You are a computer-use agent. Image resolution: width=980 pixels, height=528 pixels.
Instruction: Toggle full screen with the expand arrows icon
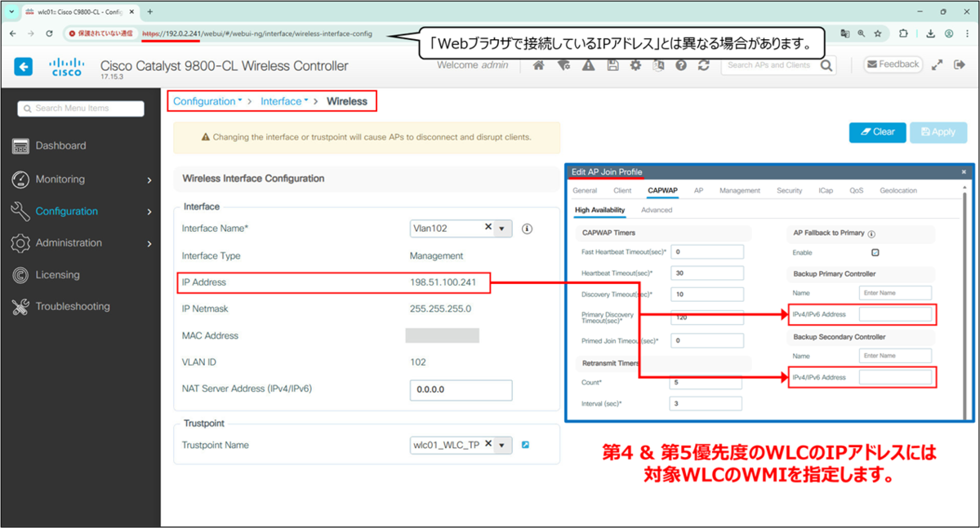pyautogui.click(x=937, y=65)
